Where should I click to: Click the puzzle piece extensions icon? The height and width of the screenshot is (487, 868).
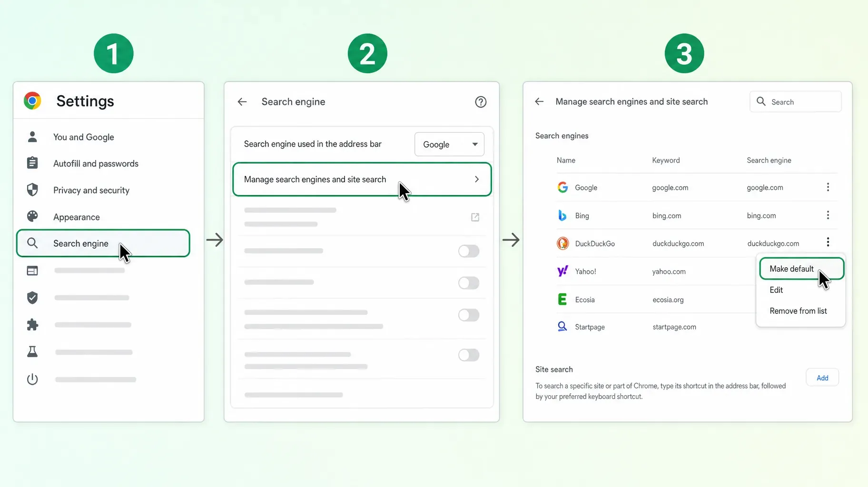32,325
